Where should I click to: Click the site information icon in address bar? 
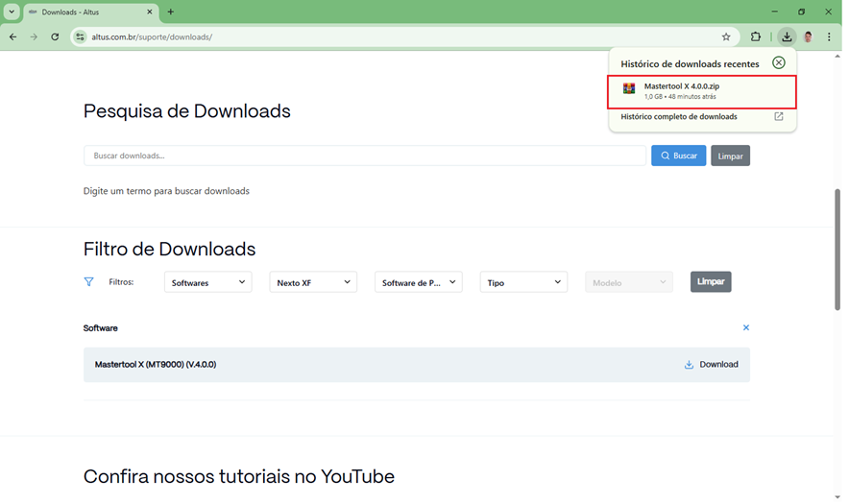(x=81, y=36)
